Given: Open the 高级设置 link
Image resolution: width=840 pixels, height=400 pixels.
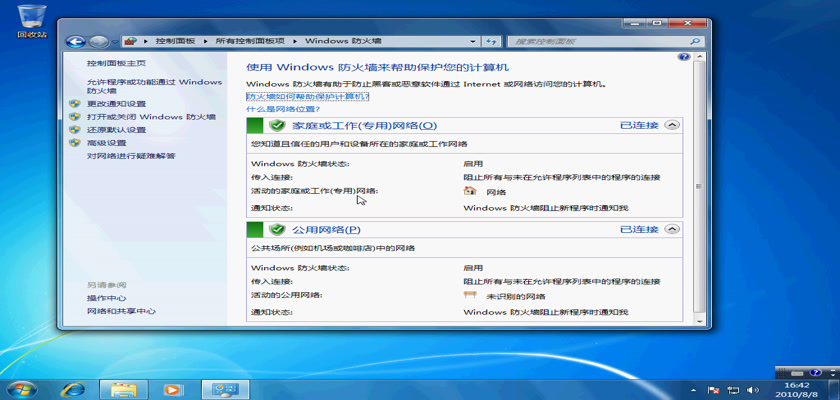Looking at the screenshot, I should point(106,143).
